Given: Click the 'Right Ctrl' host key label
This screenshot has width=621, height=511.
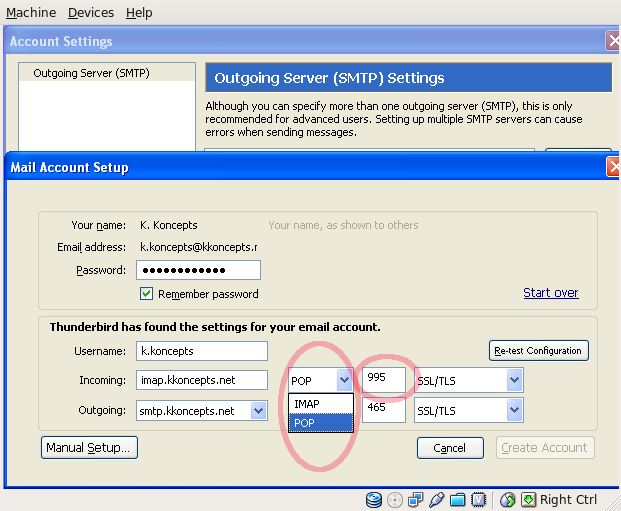Looking at the screenshot, I should [568, 500].
